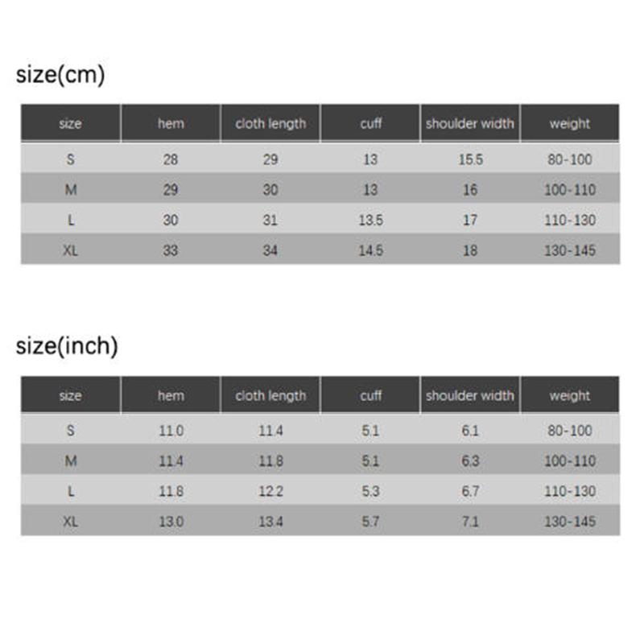The image size is (644, 644).
Task: Click shoulder width value 15.5 in the cm table
Action: tap(470, 159)
